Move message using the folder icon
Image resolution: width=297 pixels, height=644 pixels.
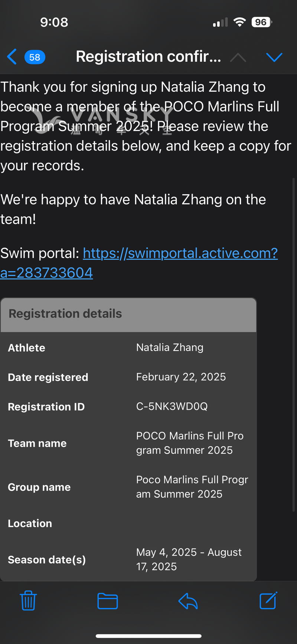coord(108,601)
